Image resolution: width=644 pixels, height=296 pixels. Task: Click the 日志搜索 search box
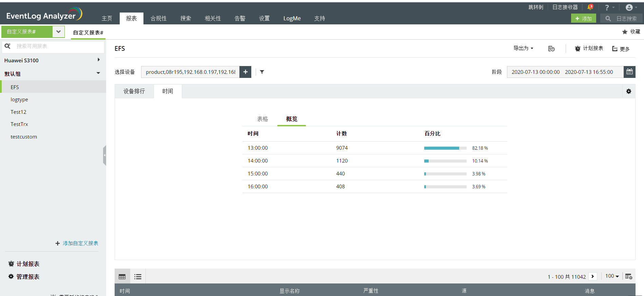(x=622, y=18)
